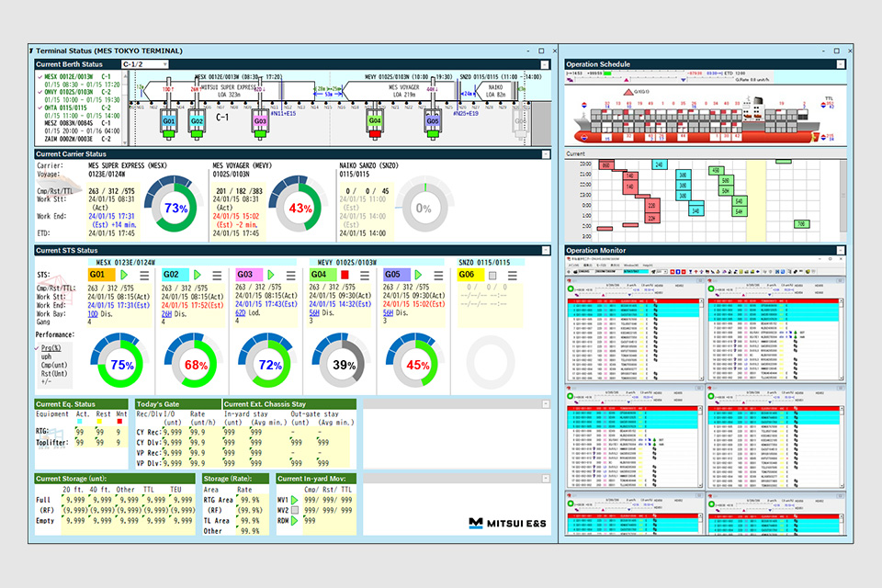Screen dimensions: 882x588
Task: Open G04 hamburger menu
Action: [x=365, y=276]
